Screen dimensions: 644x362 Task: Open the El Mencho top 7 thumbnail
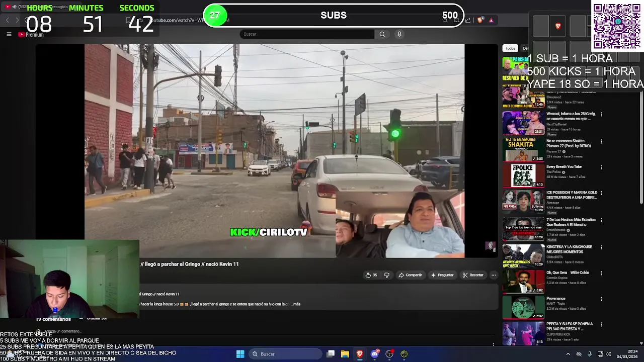pyautogui.click(x=523, y=228)
